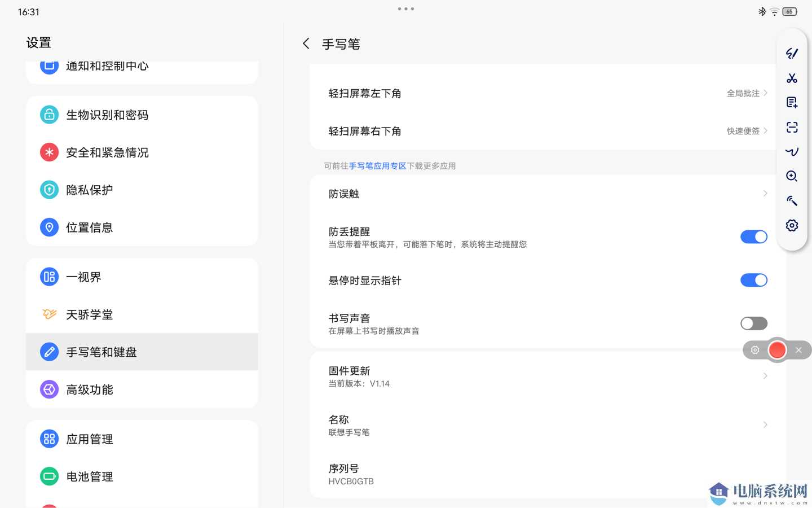
Task: Tap the 16:31 clock
Action: [x=29, y=12]
